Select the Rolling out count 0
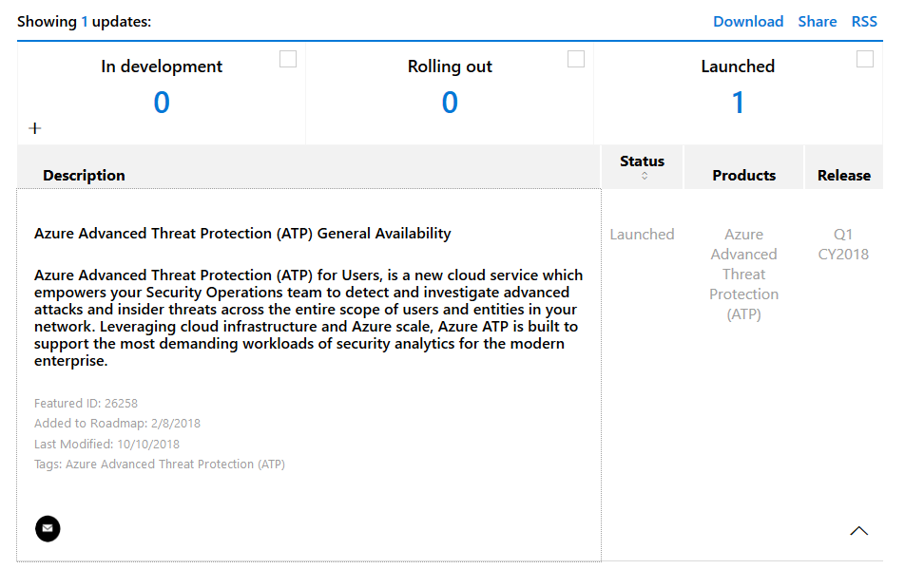The width and height of the screenshot is (924, 569). coord(450,103)
